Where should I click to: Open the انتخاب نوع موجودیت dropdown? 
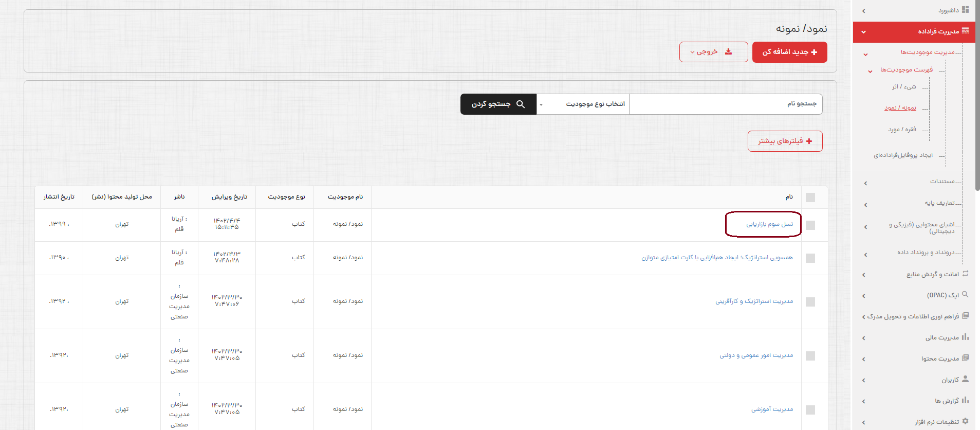coord(583,104)
